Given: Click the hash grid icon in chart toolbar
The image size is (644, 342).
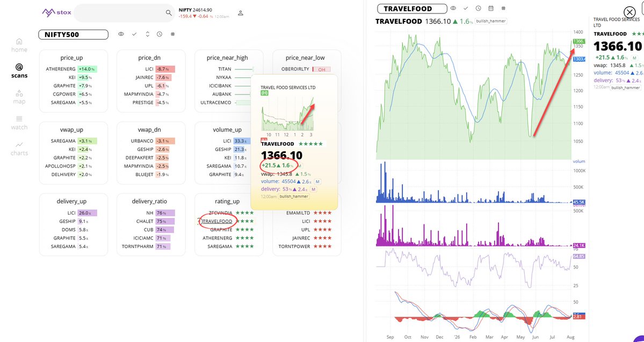Looking at the screenshot, I should tap(503, 8).
